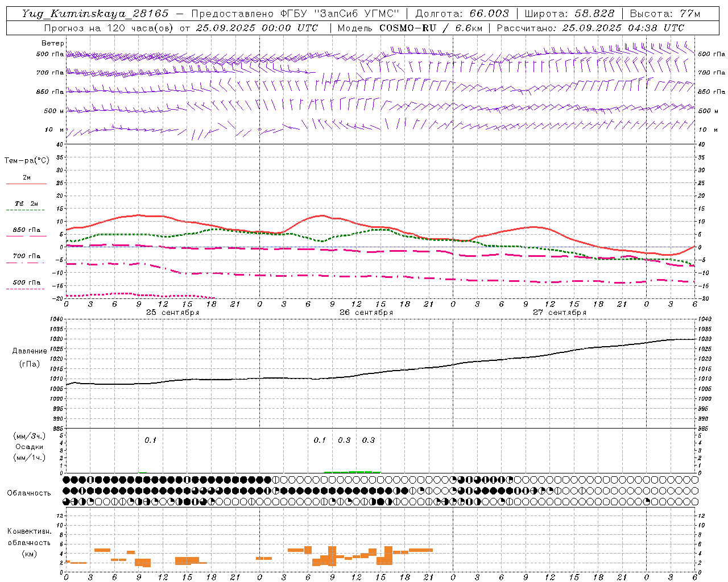Click the station title Yug_Kuminskaya_28165
Screen dimensions: 728x582
95,14
